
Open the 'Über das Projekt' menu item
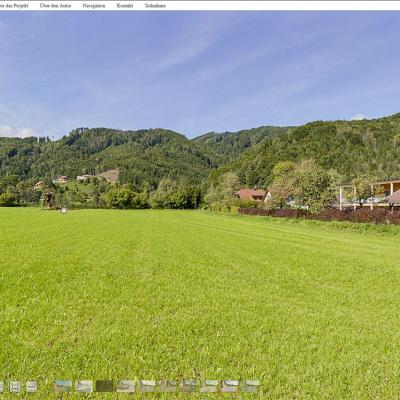pos(14,6)
